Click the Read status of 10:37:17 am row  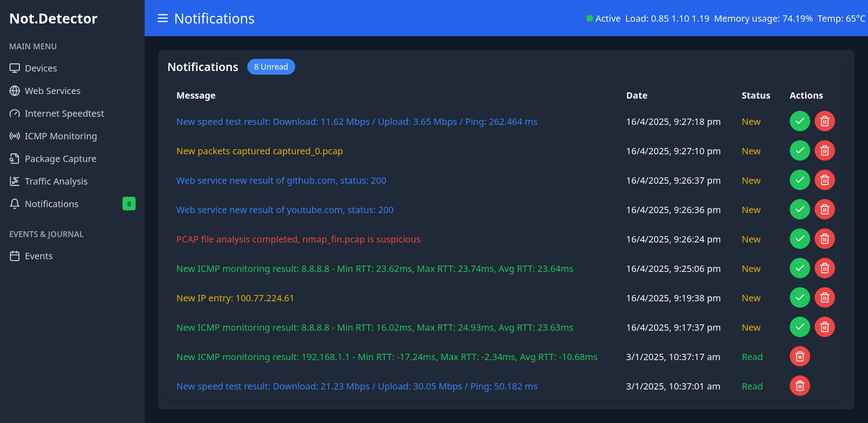pyautogui.click(x=752, y=357)
